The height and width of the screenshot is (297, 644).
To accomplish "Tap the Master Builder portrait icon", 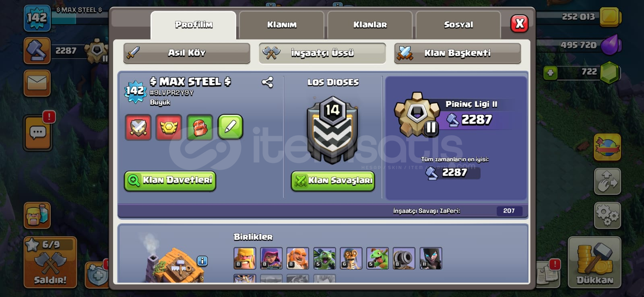I will 200,127.
